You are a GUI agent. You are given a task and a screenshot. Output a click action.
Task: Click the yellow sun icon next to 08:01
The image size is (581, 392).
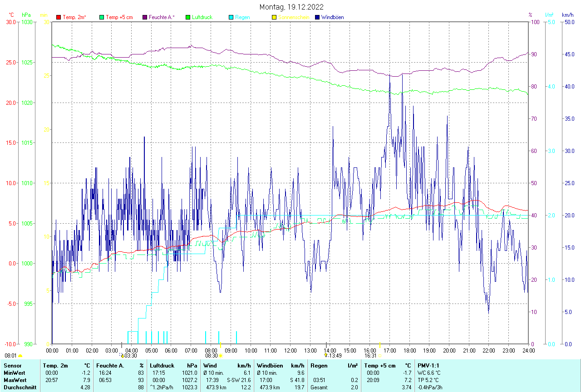(x=20, y=356)
